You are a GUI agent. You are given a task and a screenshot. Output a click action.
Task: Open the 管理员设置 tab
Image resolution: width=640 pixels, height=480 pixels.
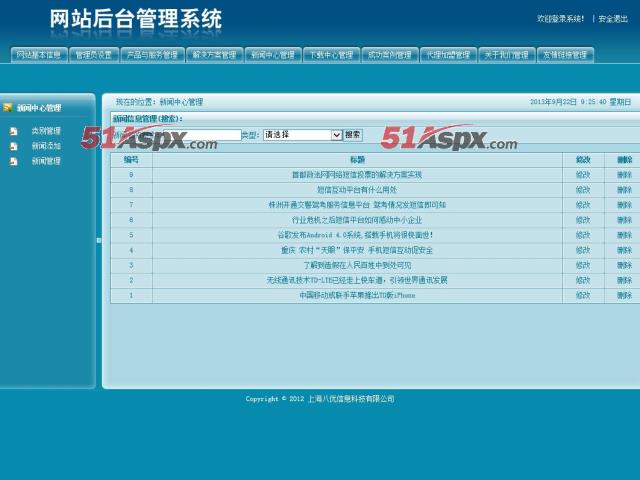coord(94,55)
